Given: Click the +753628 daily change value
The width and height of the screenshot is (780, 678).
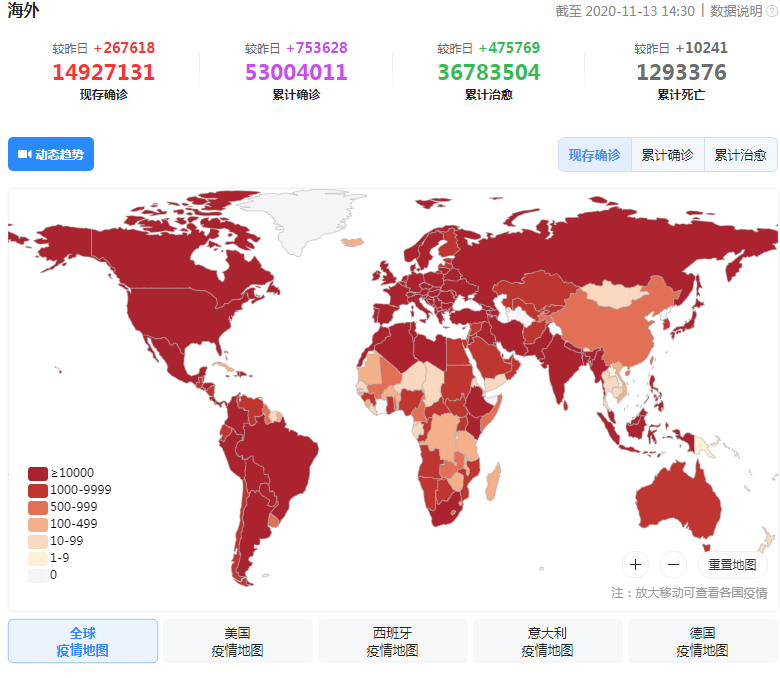Looking at the screenshot, I should point(316,48).
